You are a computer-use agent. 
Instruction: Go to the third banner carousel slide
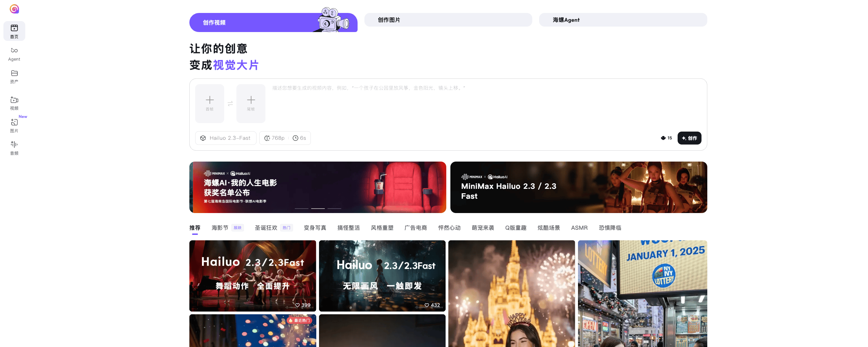point(334,208)
